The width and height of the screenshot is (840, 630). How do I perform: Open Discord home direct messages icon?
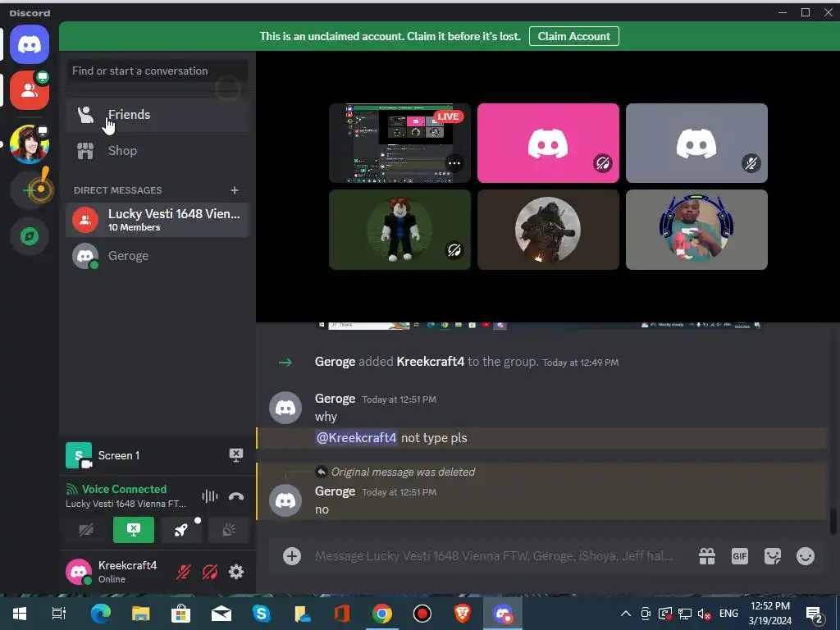[30, 44]
